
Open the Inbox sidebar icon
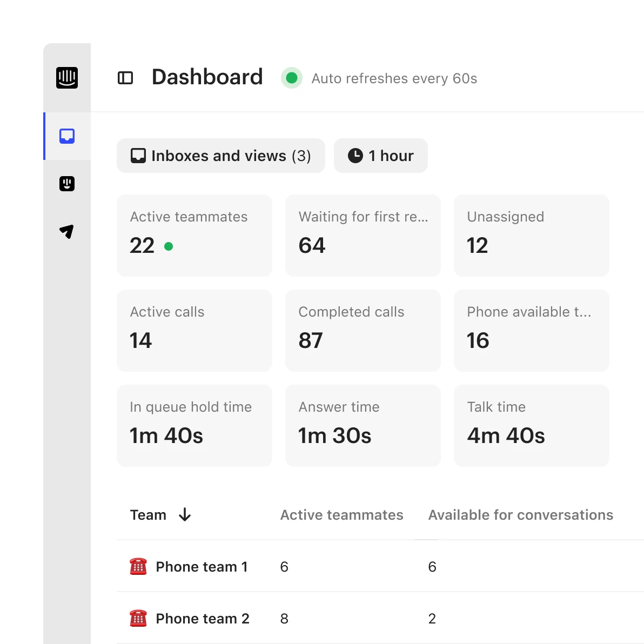[x=67, y=136]
